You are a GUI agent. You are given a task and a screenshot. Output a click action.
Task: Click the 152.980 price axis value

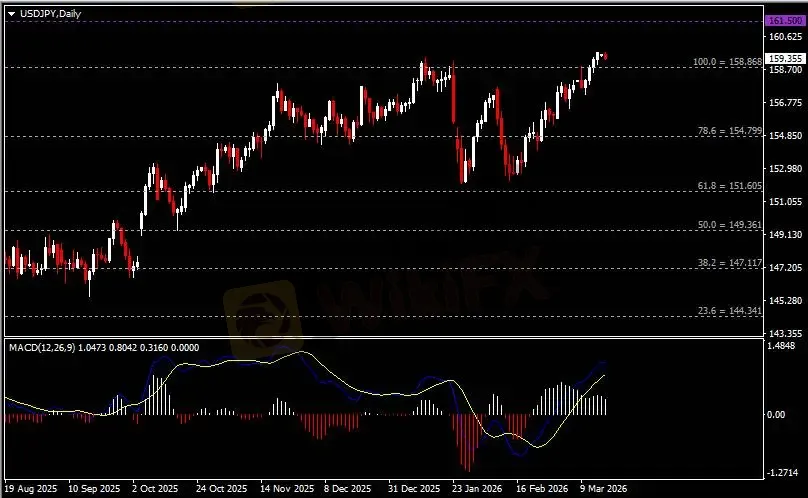(786, 169)
